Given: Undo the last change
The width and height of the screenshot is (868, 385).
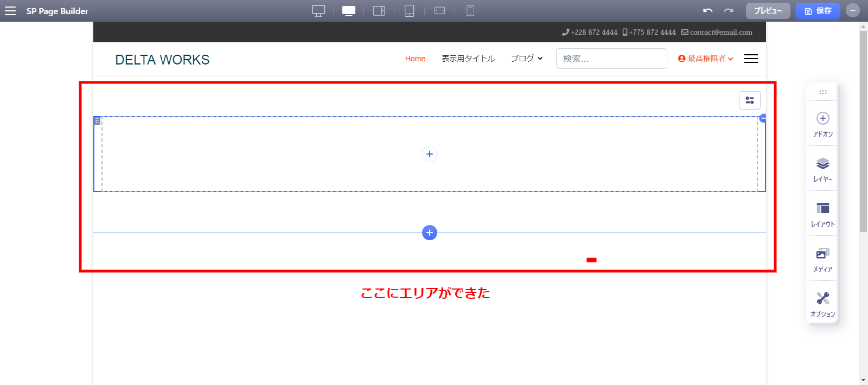Looking at the screenshot, I should tap(708, 11).
